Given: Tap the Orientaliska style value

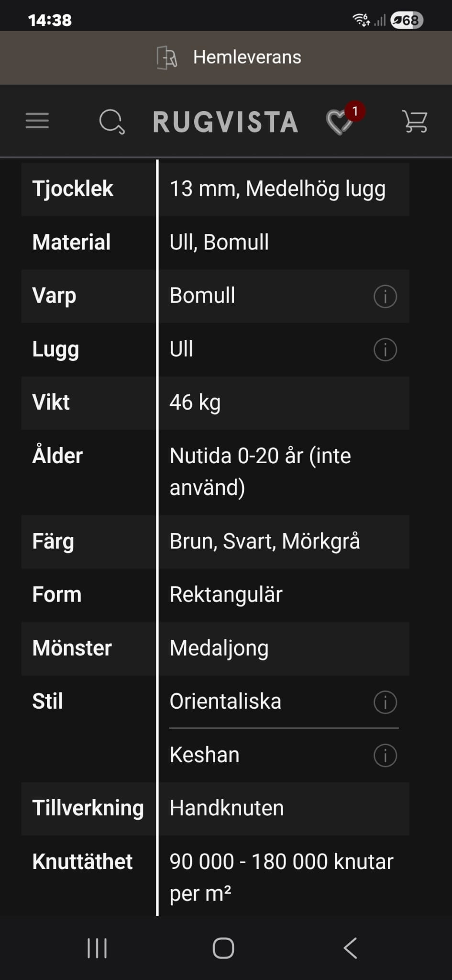Looking at the screenshot, I should tap(225, 702).
